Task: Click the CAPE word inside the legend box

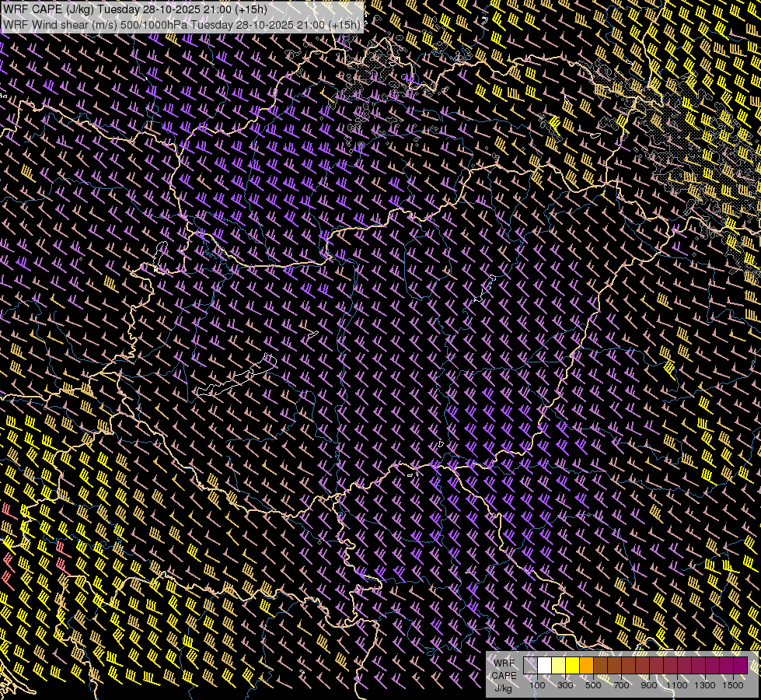Action: click(x=504, y=676)
